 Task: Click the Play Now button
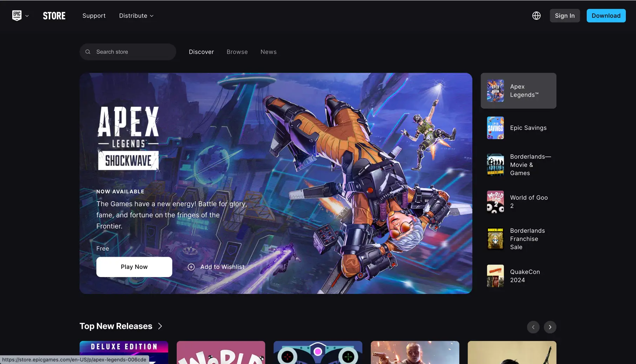click(134, 267)
